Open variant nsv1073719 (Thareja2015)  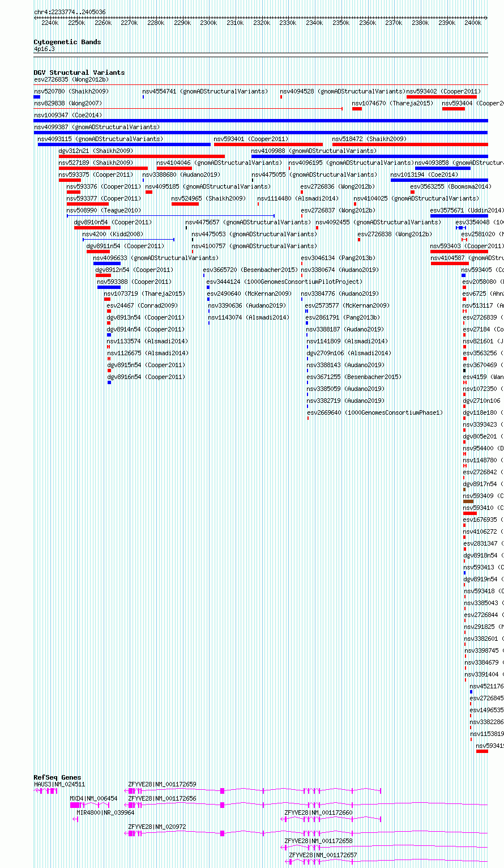pos(144,293)
